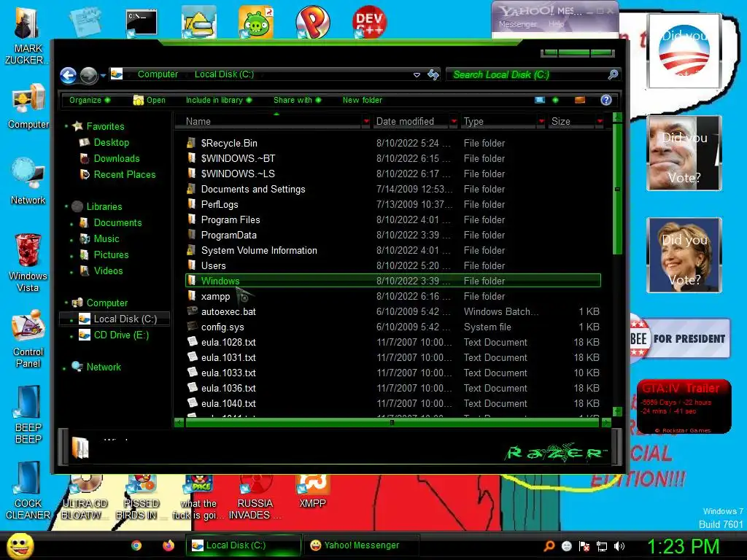Open the recent locations dropdown beside Forward
747x560 pixels.
pyautogui.click(x=103, y=75)
